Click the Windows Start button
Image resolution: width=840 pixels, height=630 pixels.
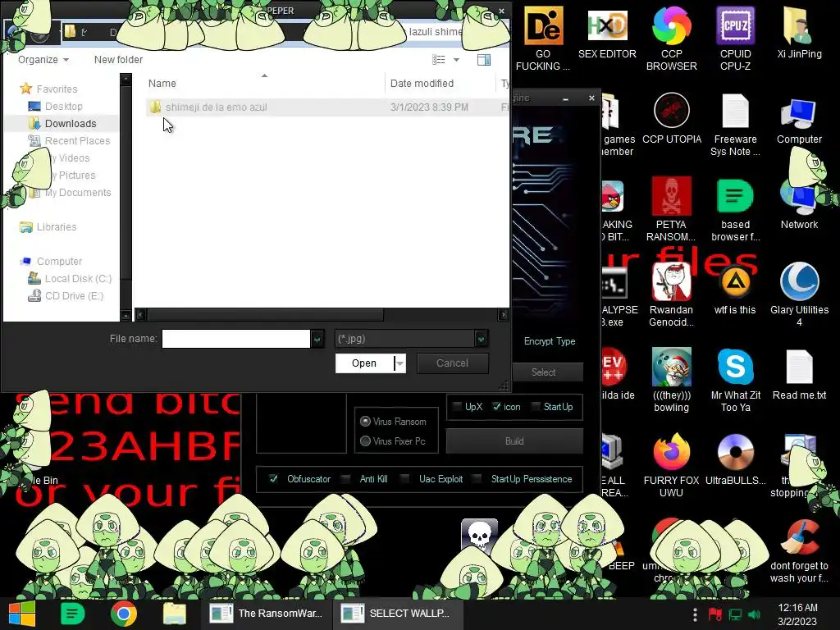click(21, 614)
